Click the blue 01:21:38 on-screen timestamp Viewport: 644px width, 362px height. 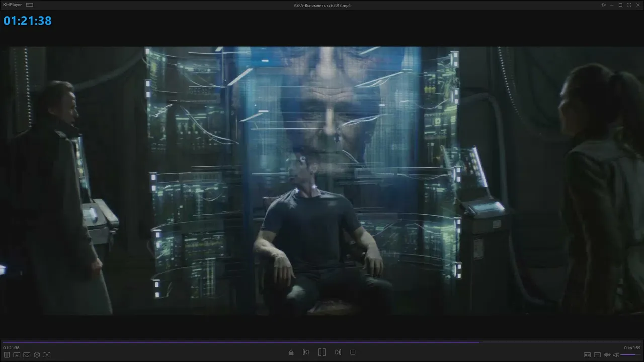click(28, 21)
